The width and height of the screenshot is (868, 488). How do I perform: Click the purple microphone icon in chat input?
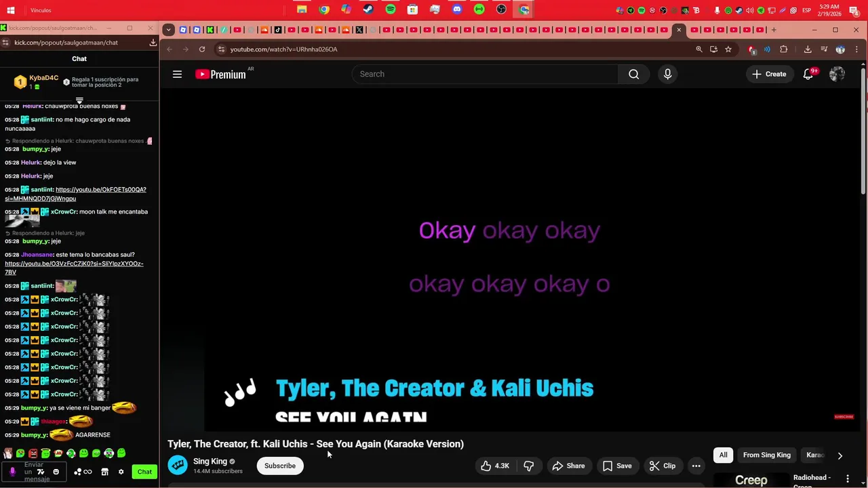[12, 472]
